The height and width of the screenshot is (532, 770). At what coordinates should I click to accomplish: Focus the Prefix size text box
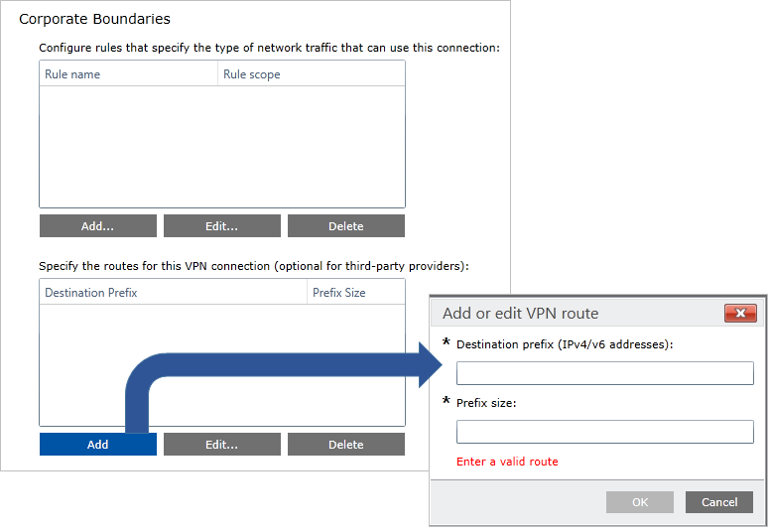point(604,432)
